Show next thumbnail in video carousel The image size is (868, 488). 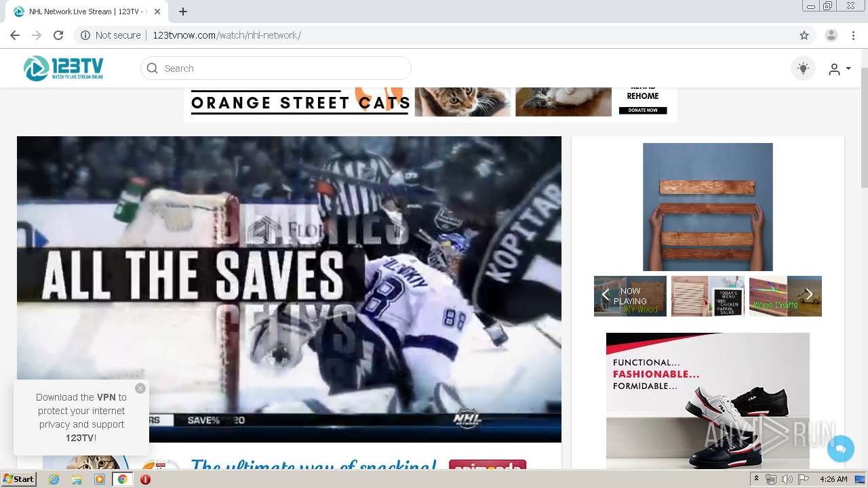pos(808,295)
